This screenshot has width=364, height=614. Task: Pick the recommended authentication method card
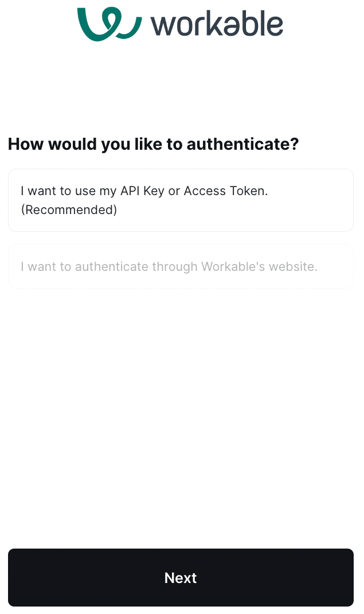point(181,200)
